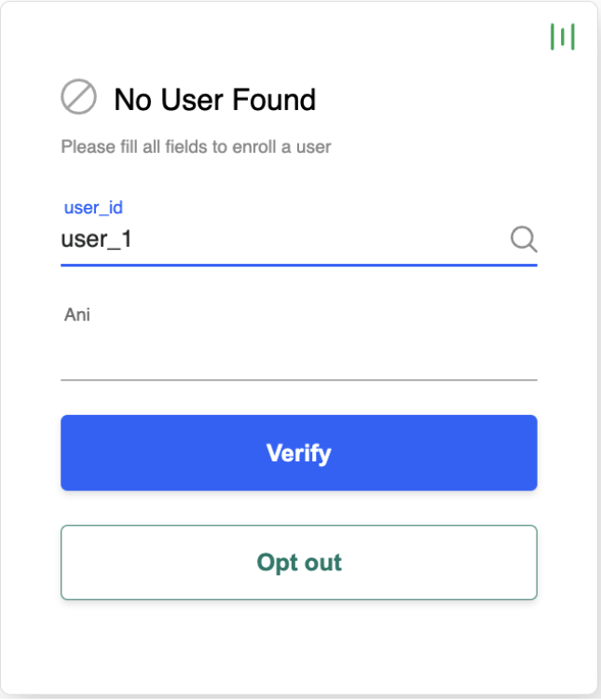Click the magnifier search icon
This screenshot has width=601, height=700.
[524, 240]
